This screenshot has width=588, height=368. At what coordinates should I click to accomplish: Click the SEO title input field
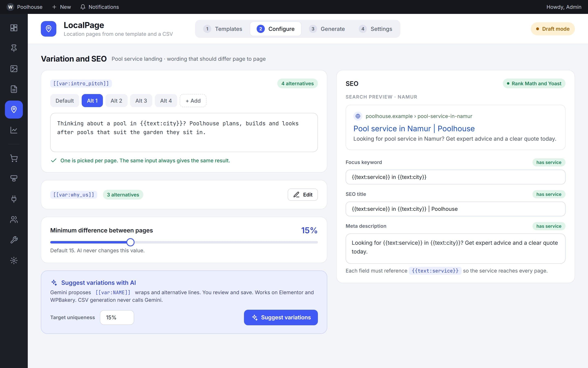coord(455,209)
